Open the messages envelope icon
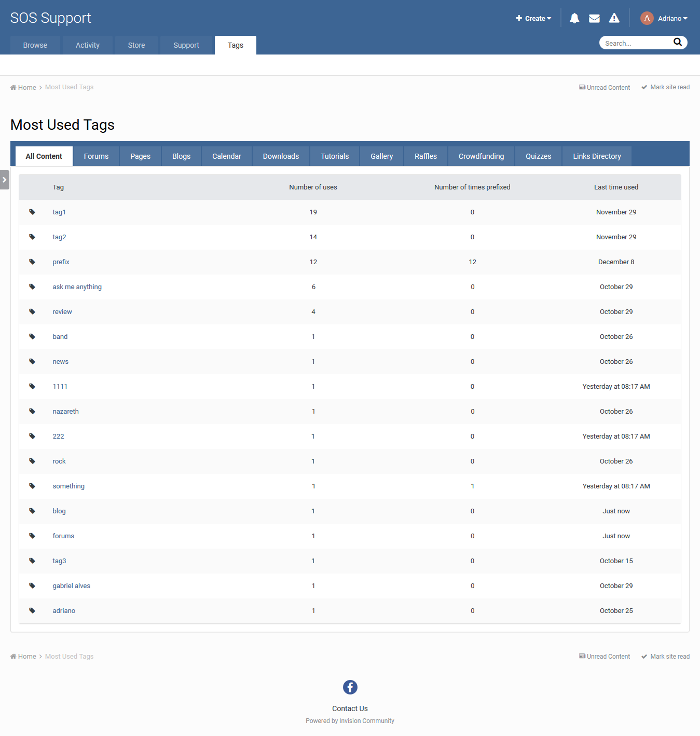Image resolution: width=700 pixels, height=736 pixels. [594, 18]
